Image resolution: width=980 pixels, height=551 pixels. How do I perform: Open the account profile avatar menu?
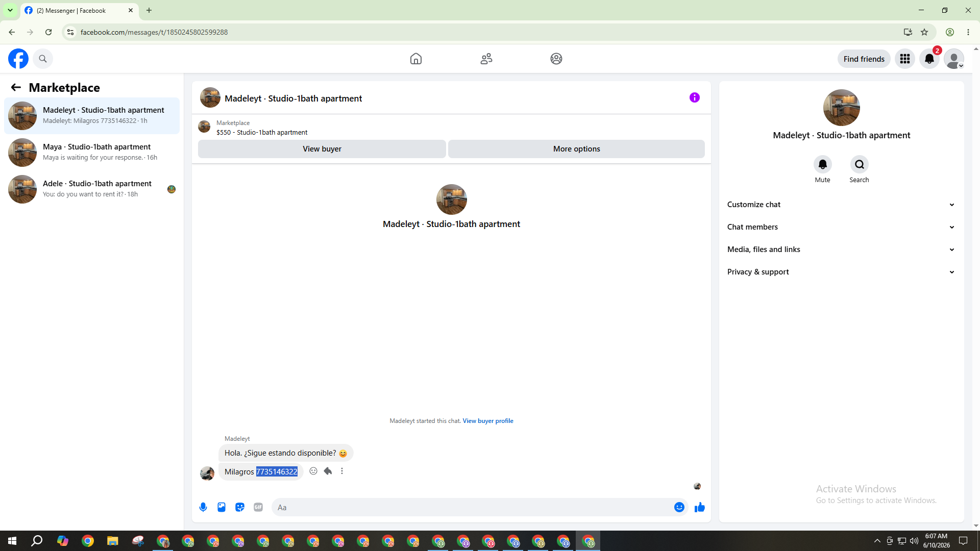pos(954,59)
